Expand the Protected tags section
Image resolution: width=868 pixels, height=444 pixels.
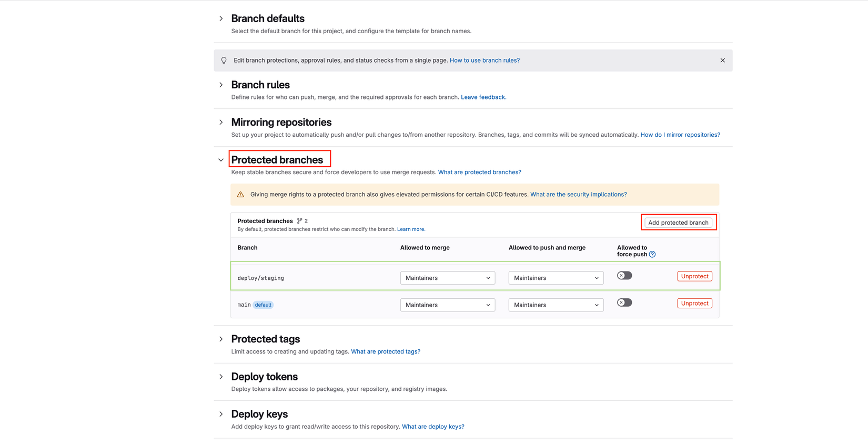point(221,339)
